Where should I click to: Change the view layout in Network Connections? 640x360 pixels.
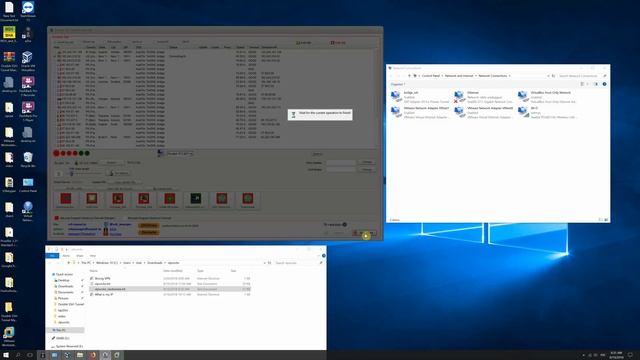pyautogui.click(x=582, y=84)
